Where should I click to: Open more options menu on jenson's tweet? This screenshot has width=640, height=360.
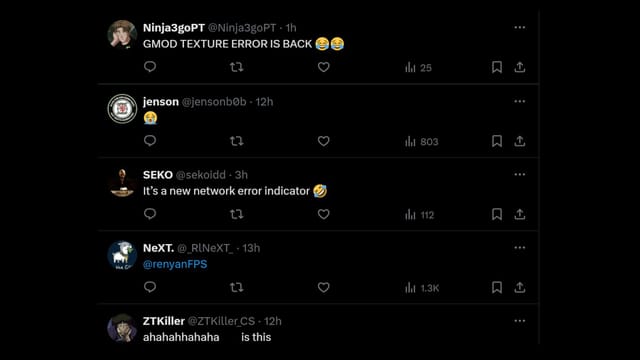tap(520, 101)
